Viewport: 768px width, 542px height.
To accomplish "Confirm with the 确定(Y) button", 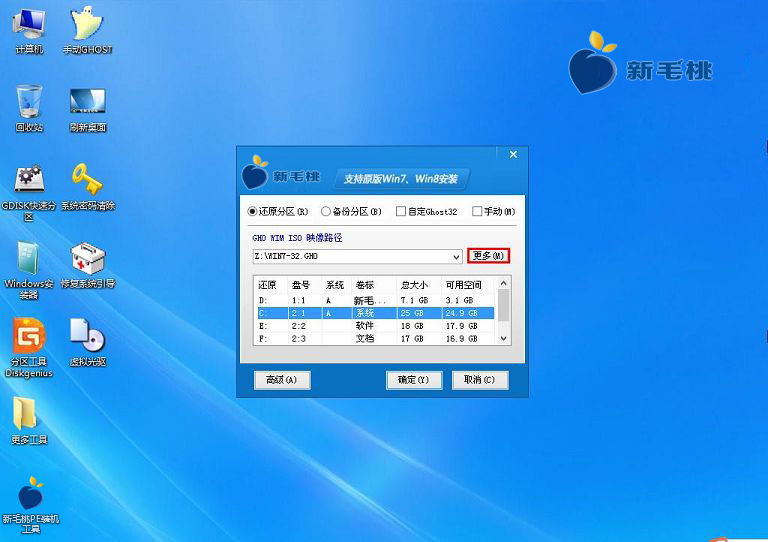I will coord(414,380).
